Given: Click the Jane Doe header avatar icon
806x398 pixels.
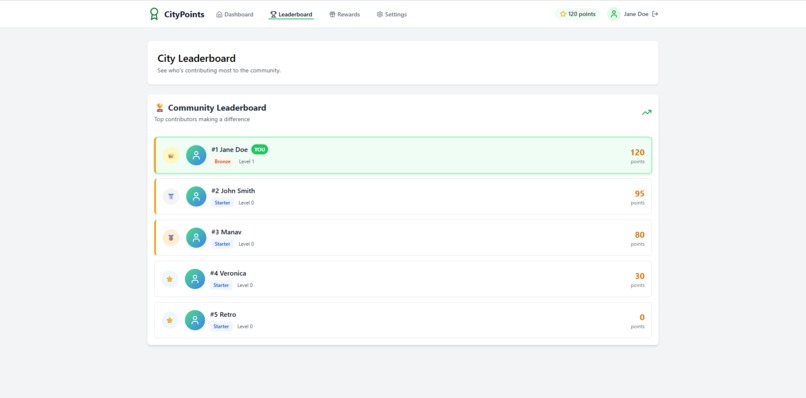Looking at the screenshot, I should point(613,14).
